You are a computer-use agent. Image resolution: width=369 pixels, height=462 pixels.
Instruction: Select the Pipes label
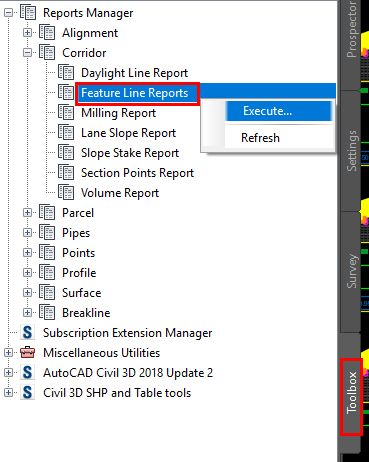[x=76, y=233]
